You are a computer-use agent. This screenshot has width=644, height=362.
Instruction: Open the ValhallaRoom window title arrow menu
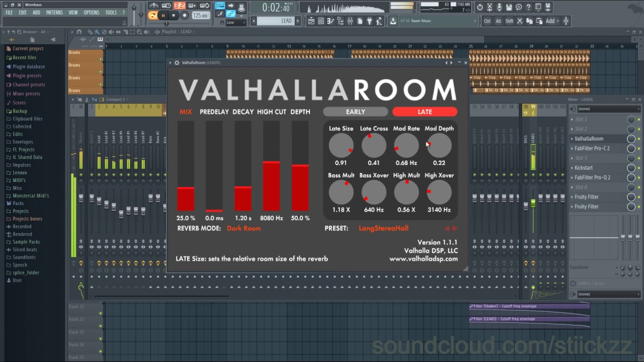click(170, 63)
